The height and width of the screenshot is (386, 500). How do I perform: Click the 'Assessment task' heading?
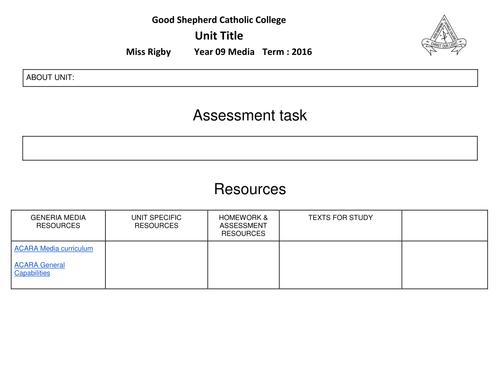pyautogui.click(x=250, y=115)
